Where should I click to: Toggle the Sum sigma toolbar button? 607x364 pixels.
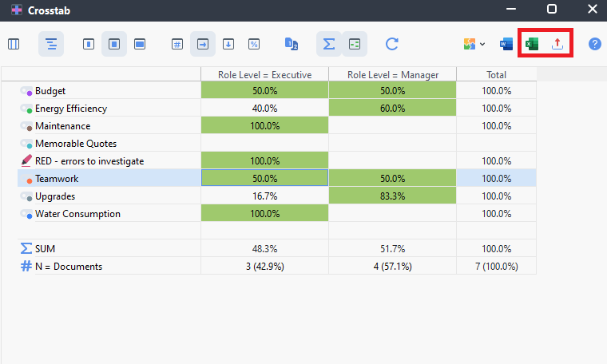(x=329, y=44)
